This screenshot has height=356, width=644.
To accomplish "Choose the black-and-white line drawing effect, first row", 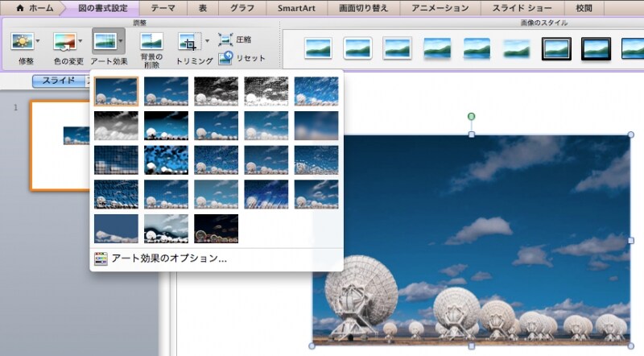I will point(266,91).
